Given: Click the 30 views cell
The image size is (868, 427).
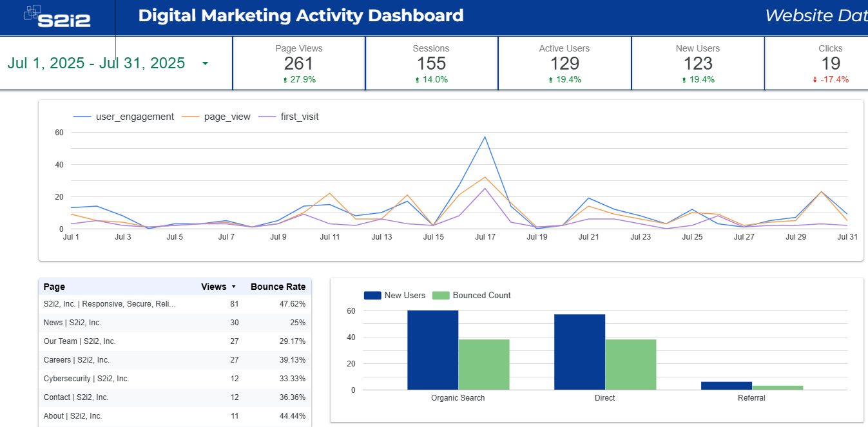Looking at the screenshot, I should (x=234, y=323).
